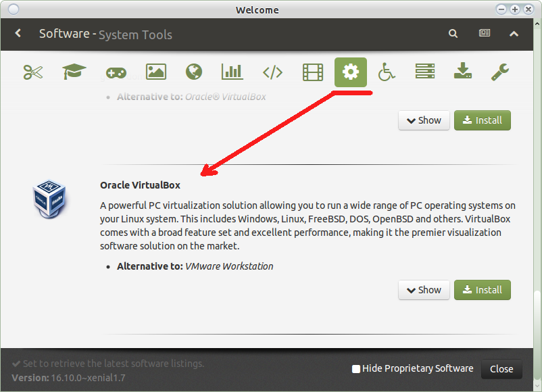542x392 pixels.
Task: Close the Welcome software dialog
Action: pyautogui.click(x=501, y=369)
